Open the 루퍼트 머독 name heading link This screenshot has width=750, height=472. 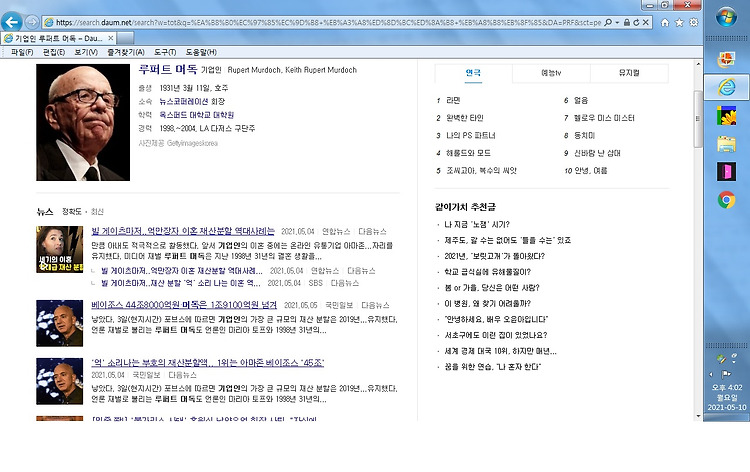pyautogui.click(x=168, y=69)
